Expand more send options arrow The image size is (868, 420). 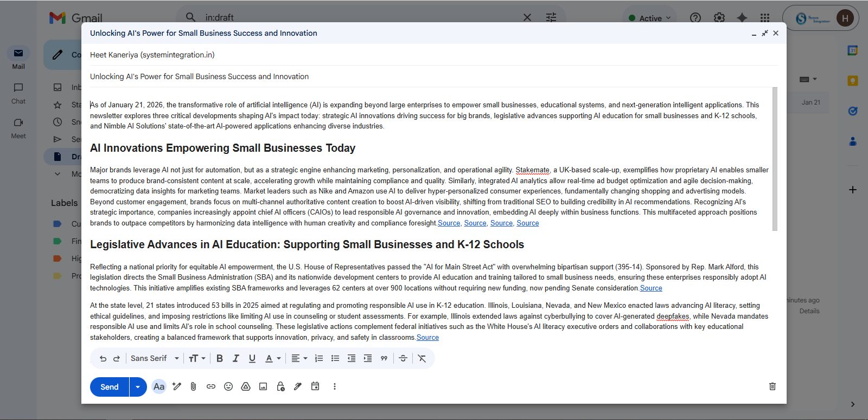tap(138, 387)
